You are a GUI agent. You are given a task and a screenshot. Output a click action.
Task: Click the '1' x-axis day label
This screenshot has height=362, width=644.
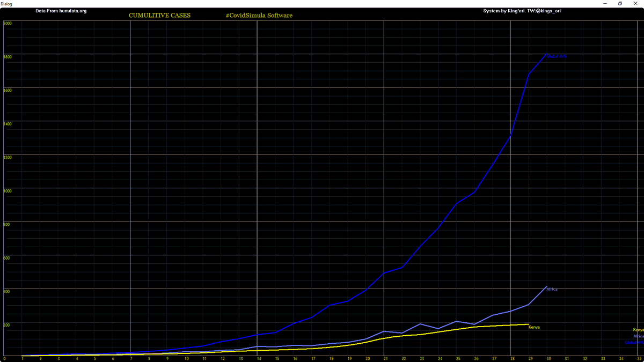[x=23, y=358]
